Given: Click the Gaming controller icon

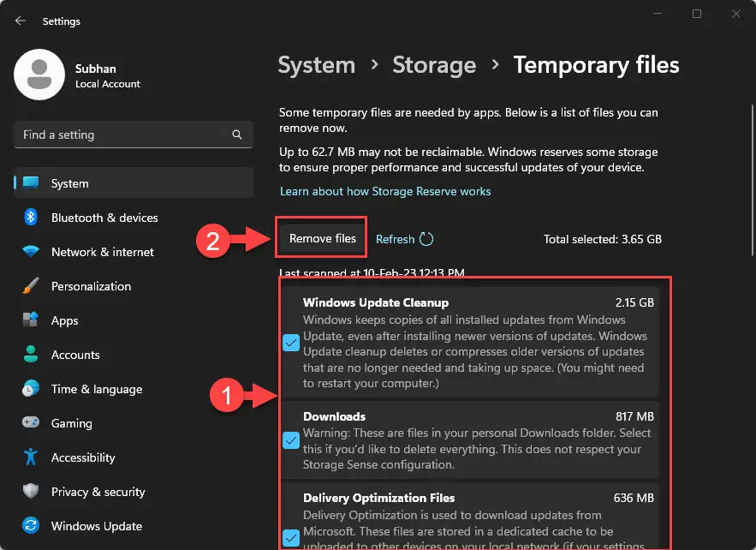Looking at the screenshot, I should (31, 422).
